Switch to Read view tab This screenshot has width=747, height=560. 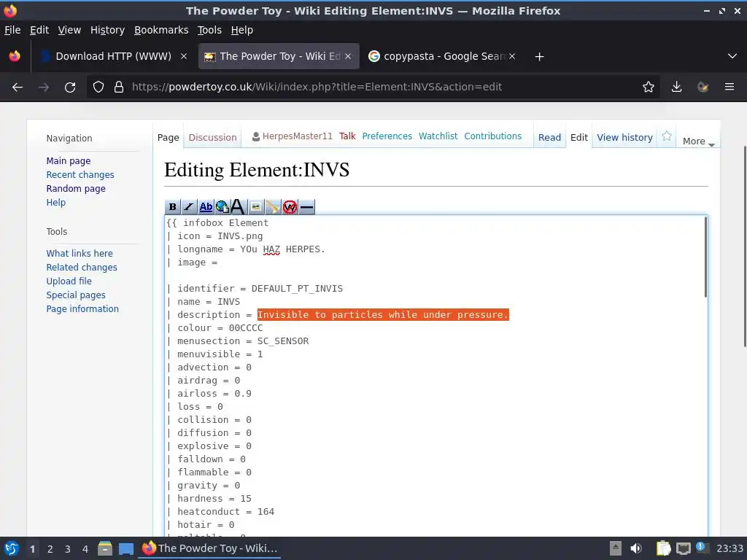(x=549, y=137)
